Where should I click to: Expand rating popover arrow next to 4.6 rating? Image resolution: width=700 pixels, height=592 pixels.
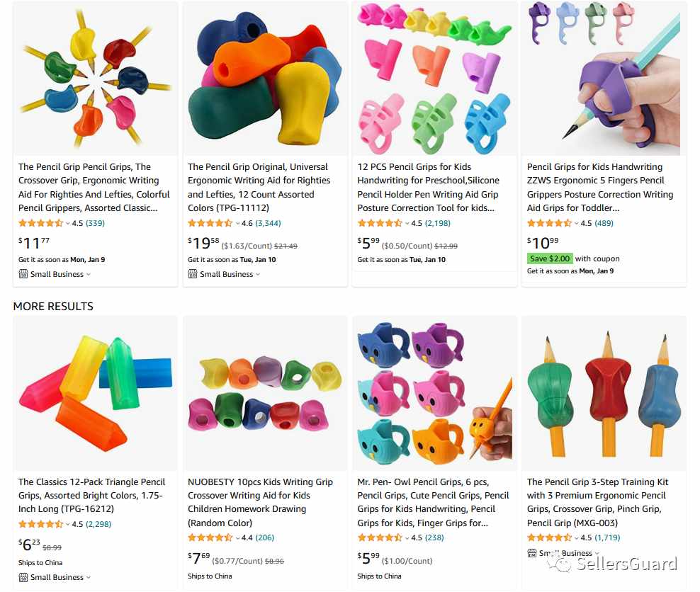click(237, 224)
